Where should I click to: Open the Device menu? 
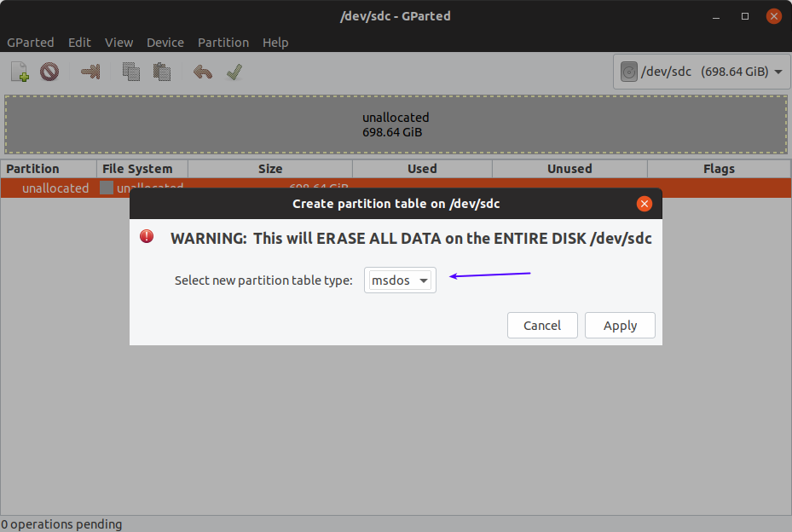tap(165, 42)
